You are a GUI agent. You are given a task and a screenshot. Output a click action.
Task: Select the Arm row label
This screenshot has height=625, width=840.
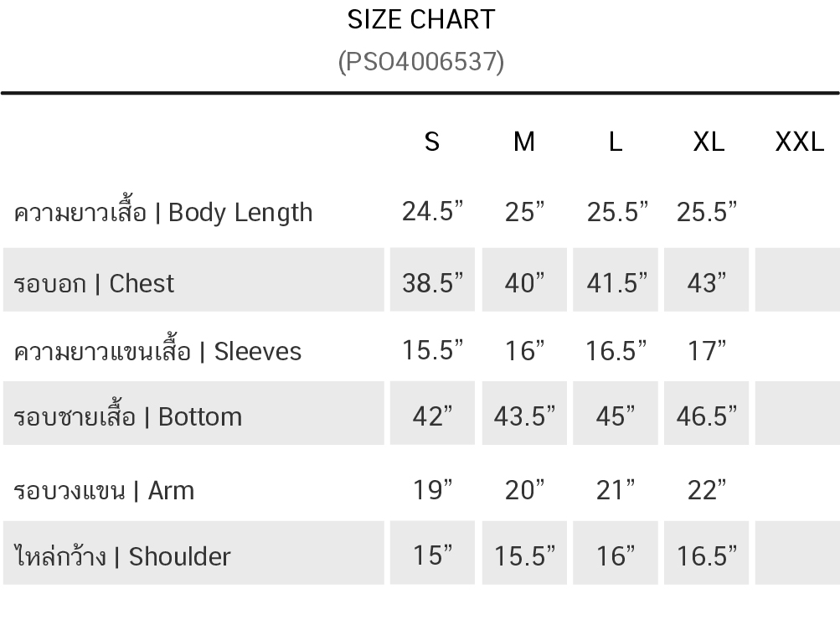[x=104, y=489]
